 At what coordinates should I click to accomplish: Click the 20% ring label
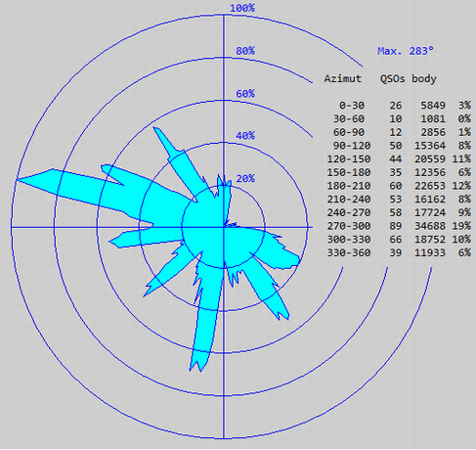pos(245,178)
